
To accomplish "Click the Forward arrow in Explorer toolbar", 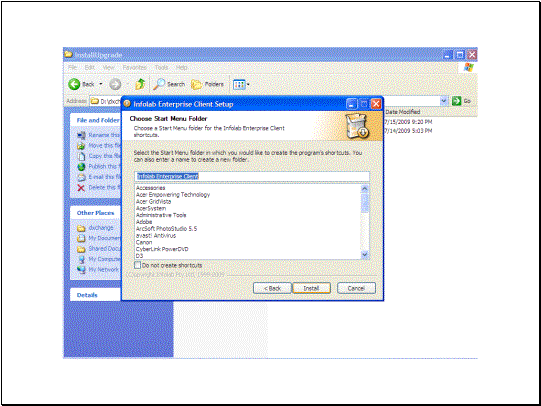I will click(x=115, y=84).
